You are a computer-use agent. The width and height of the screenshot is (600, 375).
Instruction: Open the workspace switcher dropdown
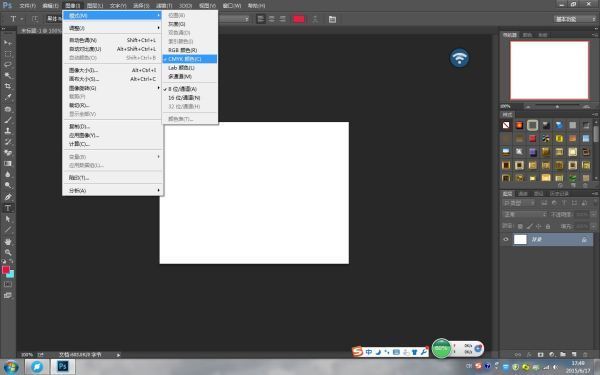575,19
